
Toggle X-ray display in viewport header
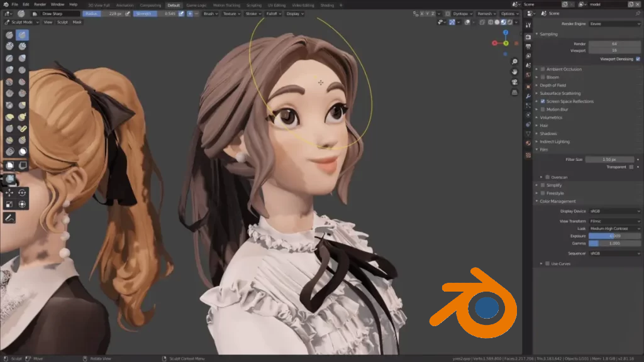[x=482, y=22]
